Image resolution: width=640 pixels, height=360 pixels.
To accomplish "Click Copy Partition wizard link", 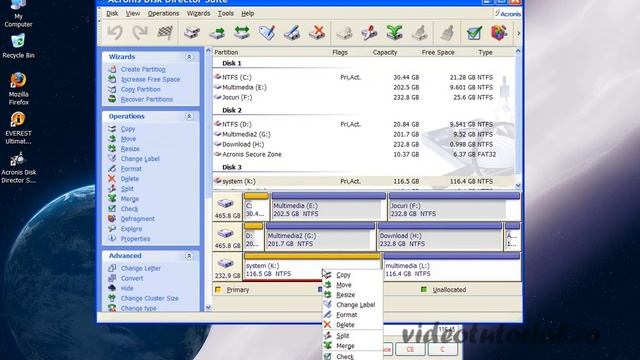I will pos(140,89).
